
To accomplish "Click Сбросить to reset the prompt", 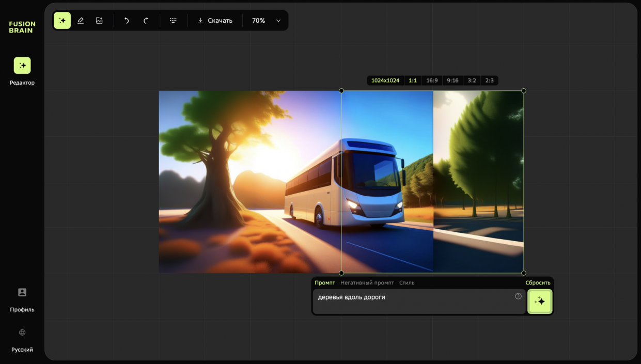I will click(x=538, y=283).
